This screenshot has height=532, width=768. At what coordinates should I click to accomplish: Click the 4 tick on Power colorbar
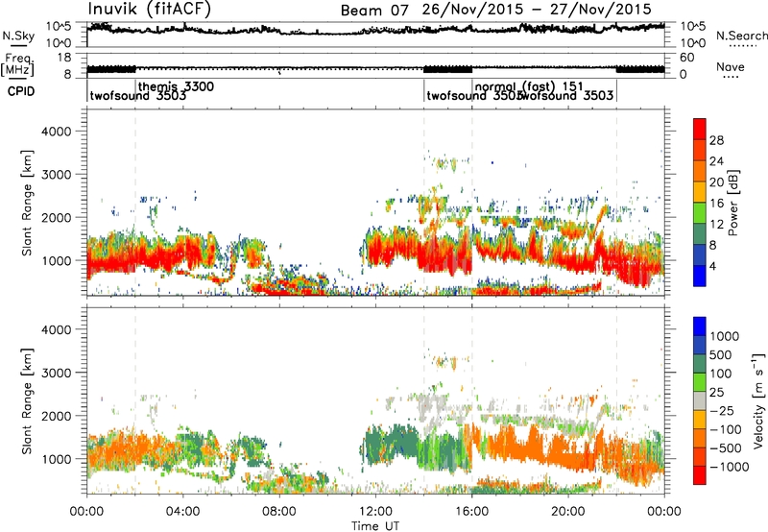712,267
